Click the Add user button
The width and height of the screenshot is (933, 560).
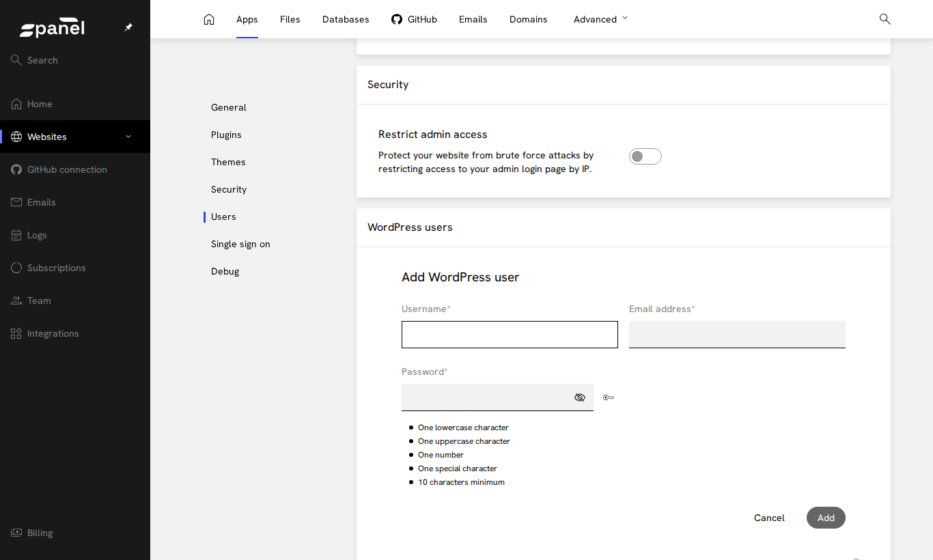click(x=826, y=518)
